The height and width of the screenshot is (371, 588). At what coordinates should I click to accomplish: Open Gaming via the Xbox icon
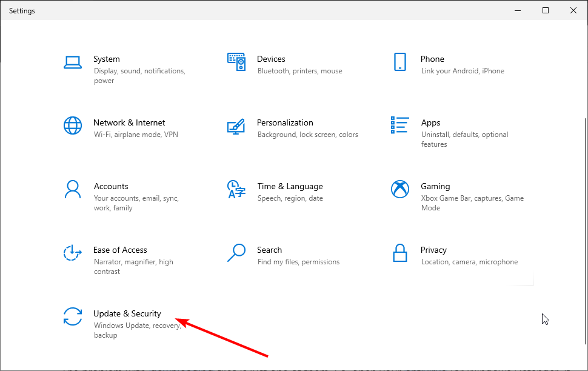click(x=400, y=190)
